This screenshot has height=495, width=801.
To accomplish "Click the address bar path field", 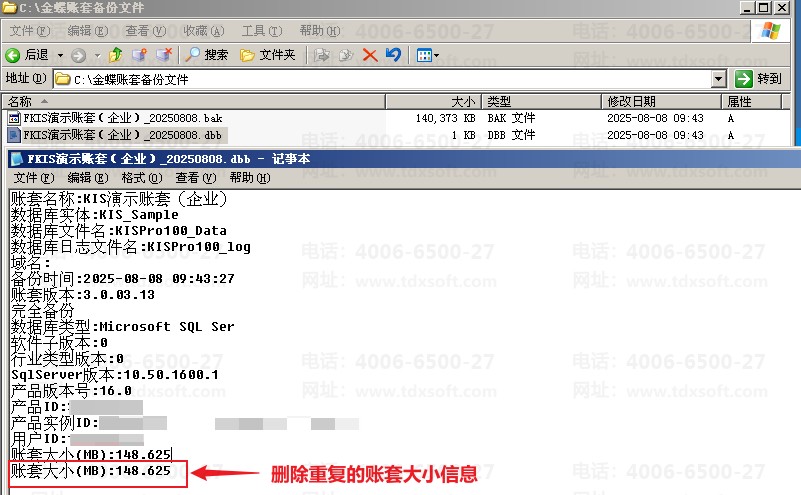I will point(383,79).
